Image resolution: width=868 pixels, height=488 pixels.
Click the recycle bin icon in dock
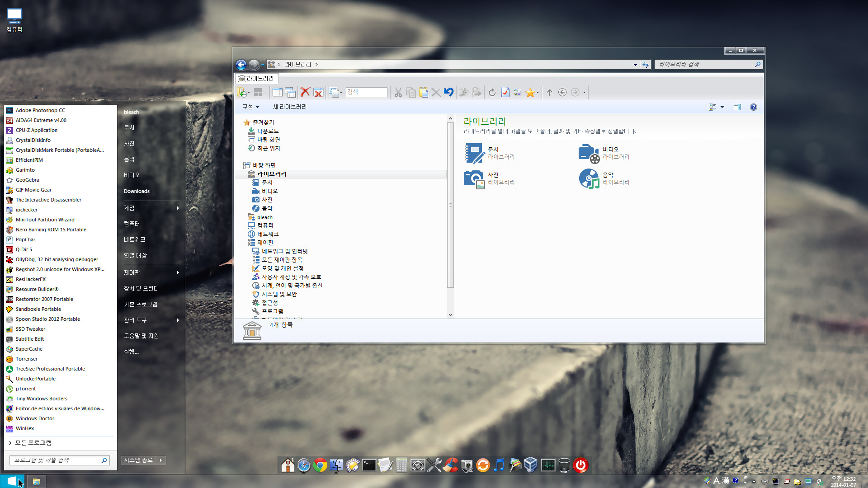[x=564, y=465]
